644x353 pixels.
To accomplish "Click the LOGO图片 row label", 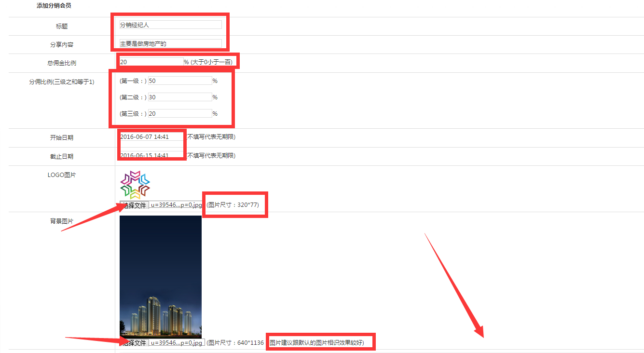I will coord(62,175).
